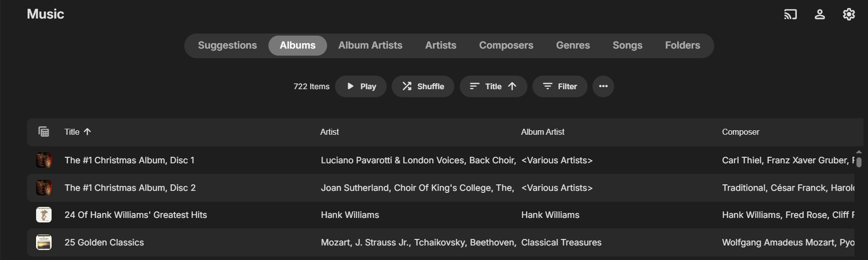
Task: Click the Hank Williams Greatest Hits cover thumbnail
Action: coord(44,215)
